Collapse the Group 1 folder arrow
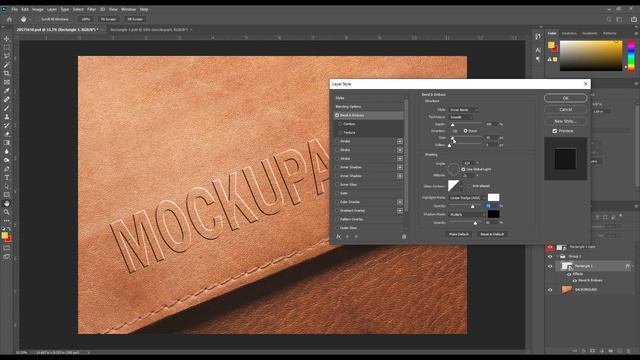Screen dimensions: 640x360 [x=558, y=256]
